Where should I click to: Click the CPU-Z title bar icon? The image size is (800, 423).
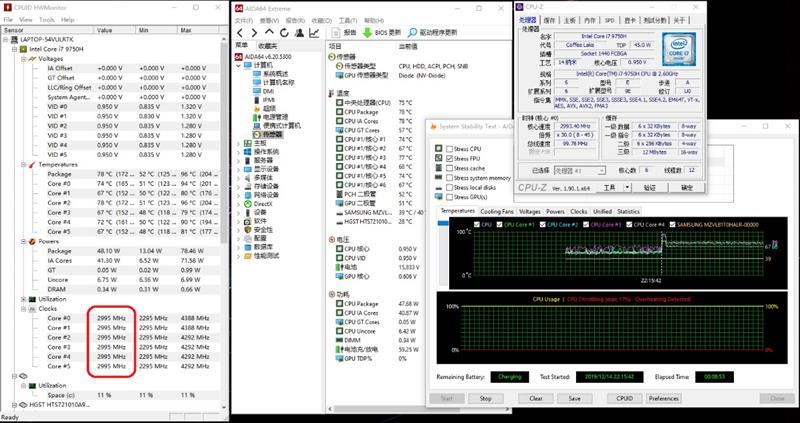click(x=519, y=7)
